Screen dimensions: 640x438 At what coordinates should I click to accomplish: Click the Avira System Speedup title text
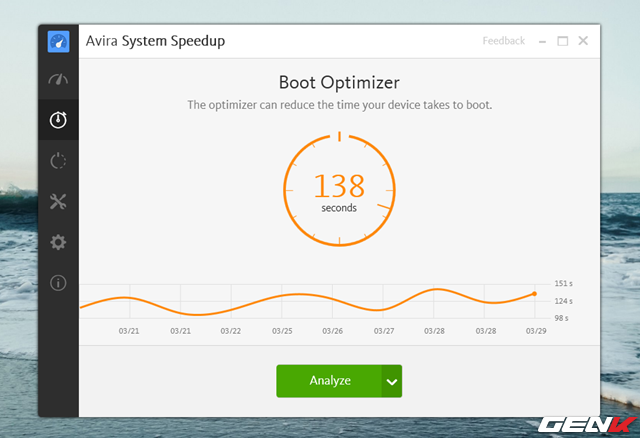click(157, 42)
